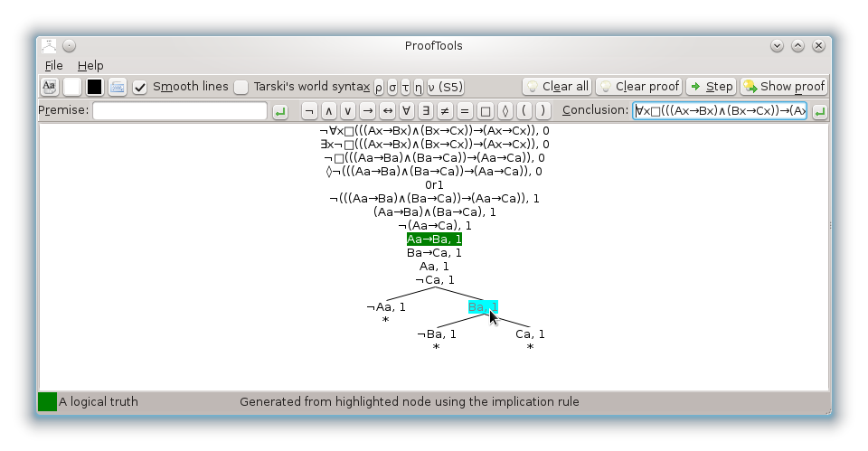This screenshot has height=451, width=868.
Task: Select the ◊¬(((Aa→Ba) node line
Action: coord(434,171)
